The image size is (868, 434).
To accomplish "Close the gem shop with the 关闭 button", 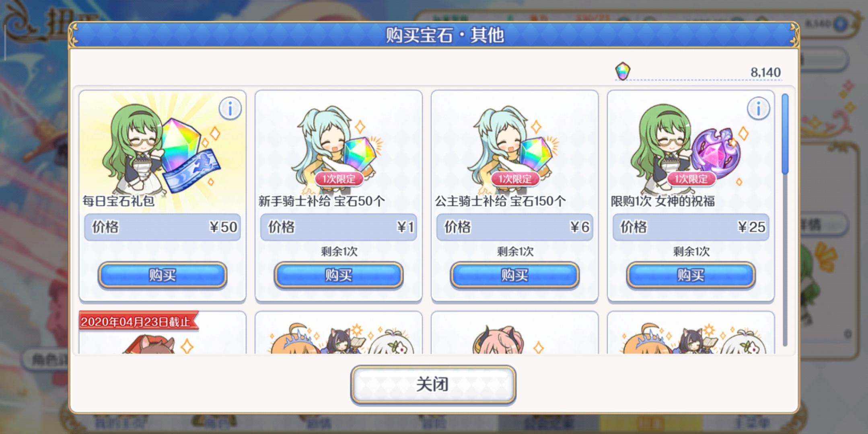I will pos(433,384).
